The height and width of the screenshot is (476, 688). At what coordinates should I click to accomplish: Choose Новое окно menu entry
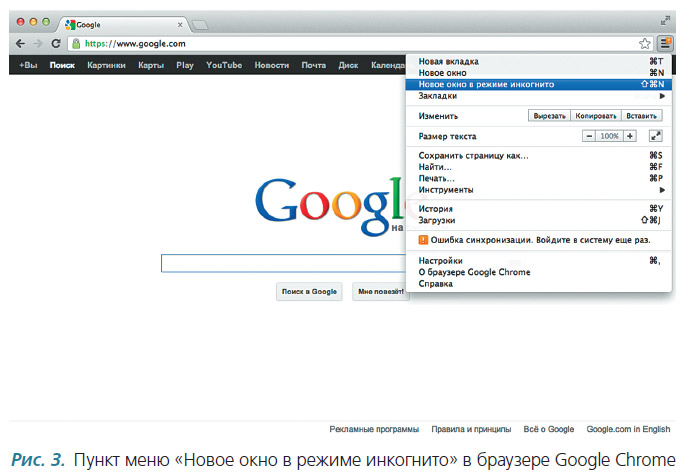click(538, 73)
